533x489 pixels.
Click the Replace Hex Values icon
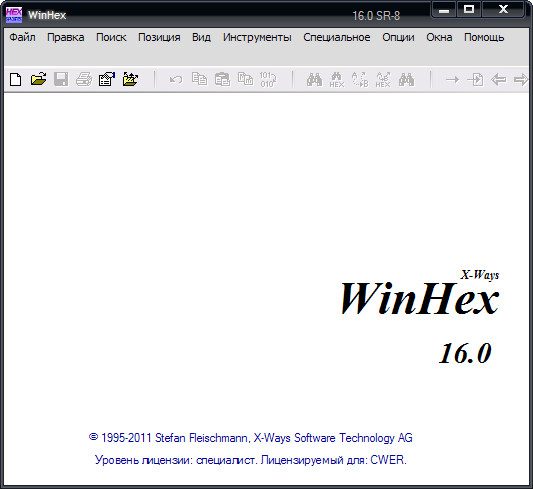[383, 80]
